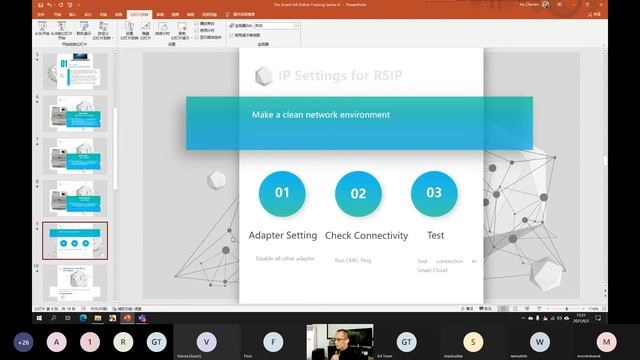Toggle the Show Media Controls checkbox
Screen dimensions: 640x360
pyautogui.click(x=197, y=37)
